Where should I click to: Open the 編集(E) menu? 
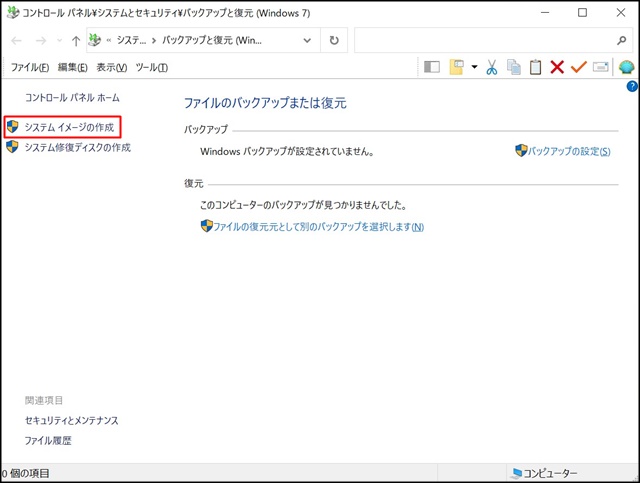(73, 67)
